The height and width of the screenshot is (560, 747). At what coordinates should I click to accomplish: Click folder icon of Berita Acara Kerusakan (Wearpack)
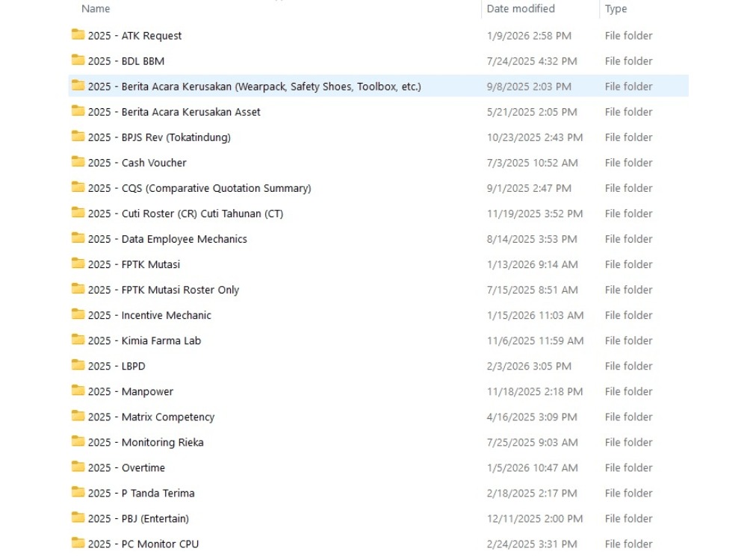78,86
